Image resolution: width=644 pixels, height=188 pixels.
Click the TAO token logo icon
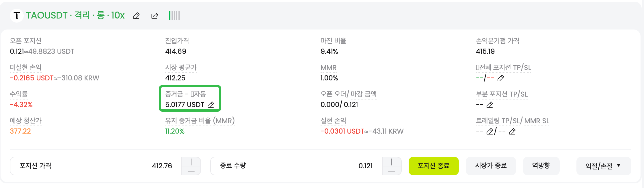(17, 16)
